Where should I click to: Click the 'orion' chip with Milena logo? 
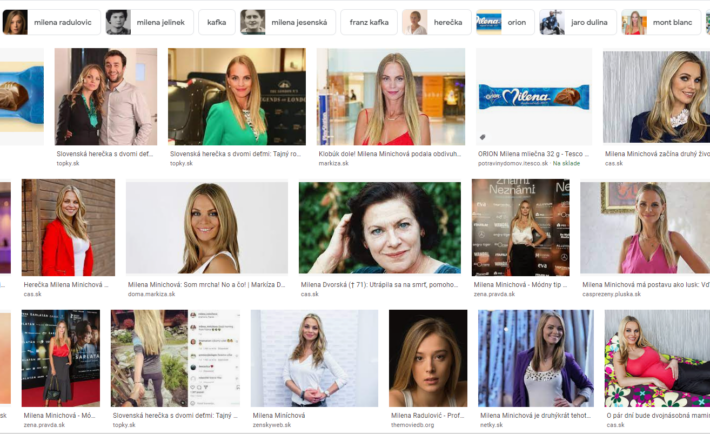[505, 22]
